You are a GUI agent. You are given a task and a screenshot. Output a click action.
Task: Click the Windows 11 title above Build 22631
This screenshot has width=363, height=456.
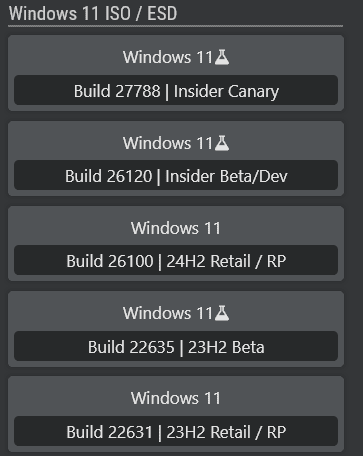(x=176, y=398)
